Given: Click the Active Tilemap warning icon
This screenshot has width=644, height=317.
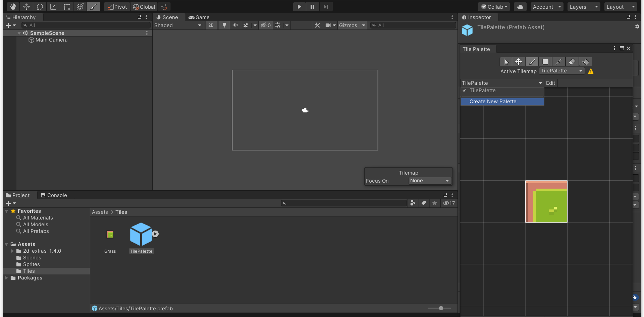Looking at the screenshot, I should point(591,71).
